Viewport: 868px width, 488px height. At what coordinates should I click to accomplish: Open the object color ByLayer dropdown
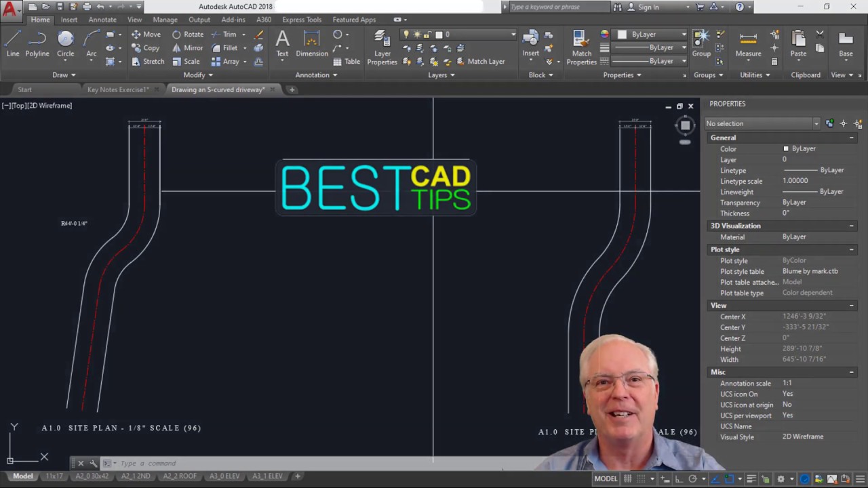(x=684, y=35)
